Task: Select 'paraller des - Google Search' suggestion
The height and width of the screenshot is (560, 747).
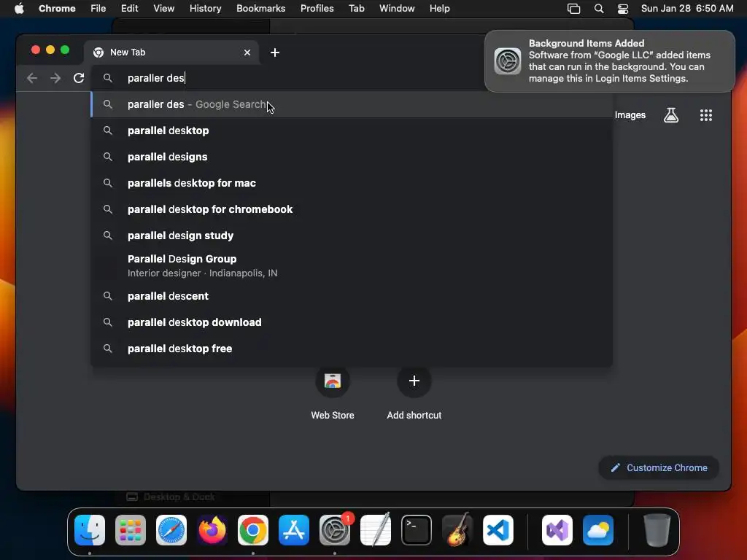Action: [x=352, y=104]
